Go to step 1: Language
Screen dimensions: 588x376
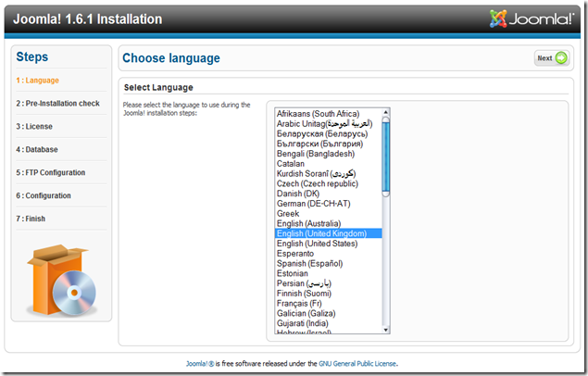(x=37, y=81)
